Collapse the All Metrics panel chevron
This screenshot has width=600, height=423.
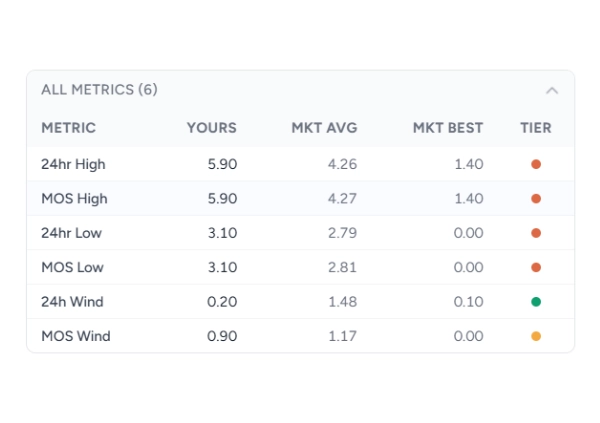tap(551, 90)
